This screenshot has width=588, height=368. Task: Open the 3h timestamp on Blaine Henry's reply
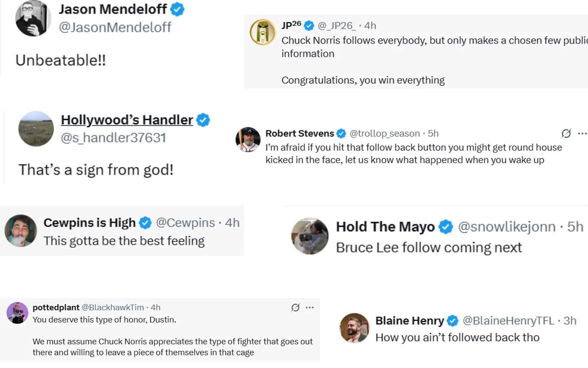pos(570,321)
